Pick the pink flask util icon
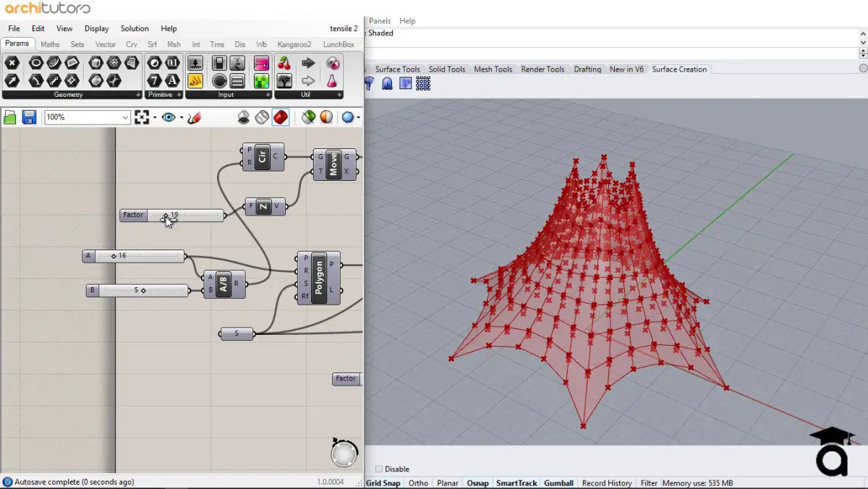Screen dimensions: 868x489 pos(332,80)
